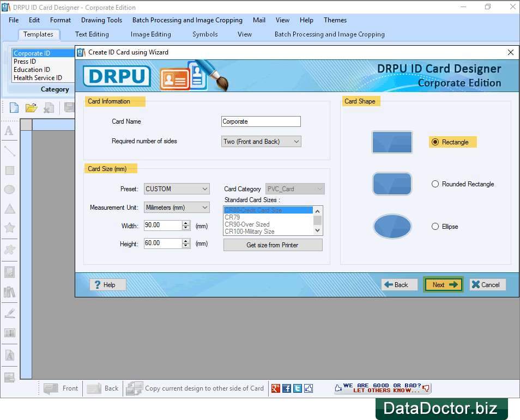Open the Required number of sides dropdown
The image size is (520, 420).
(x=261, y=142)
